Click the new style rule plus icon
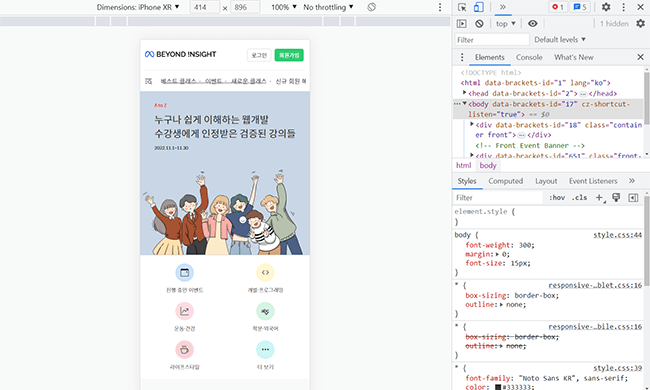650x390 pixels. tap(600, 198)
